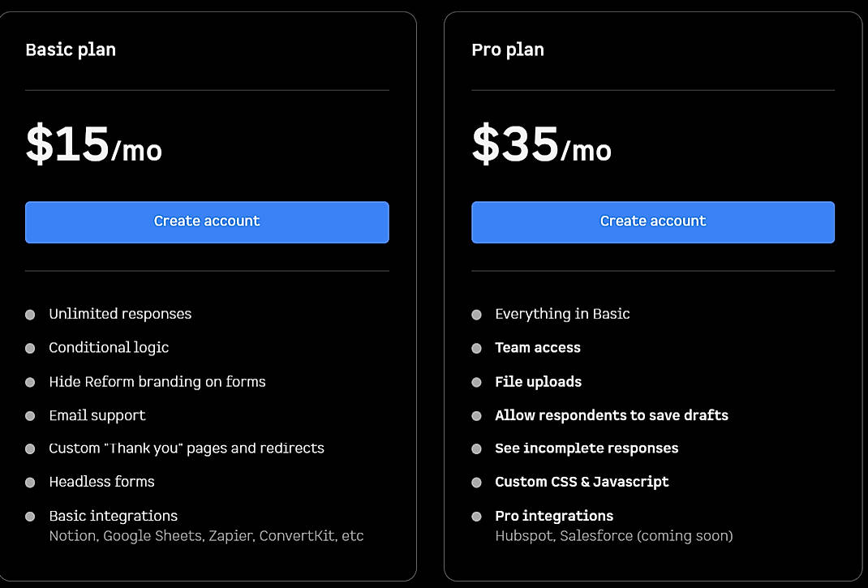This screenshot has width=868, height=588.
Task: Select the Basic plan heading
Action: tap(71, 49)
